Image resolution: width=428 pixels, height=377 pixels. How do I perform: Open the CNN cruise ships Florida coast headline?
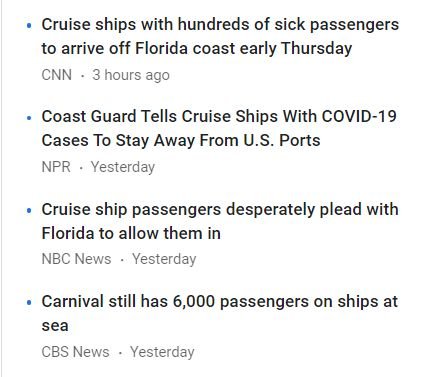220,36
